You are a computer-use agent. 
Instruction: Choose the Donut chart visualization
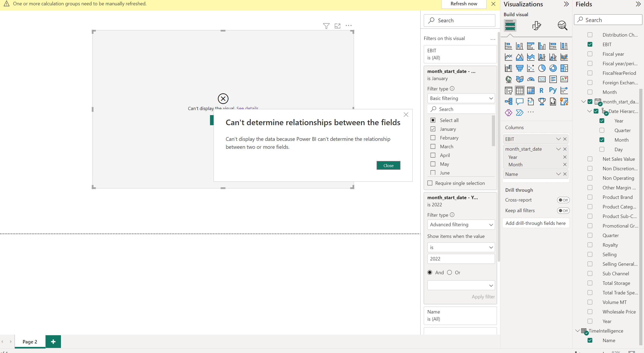click(x=553, y=68)
